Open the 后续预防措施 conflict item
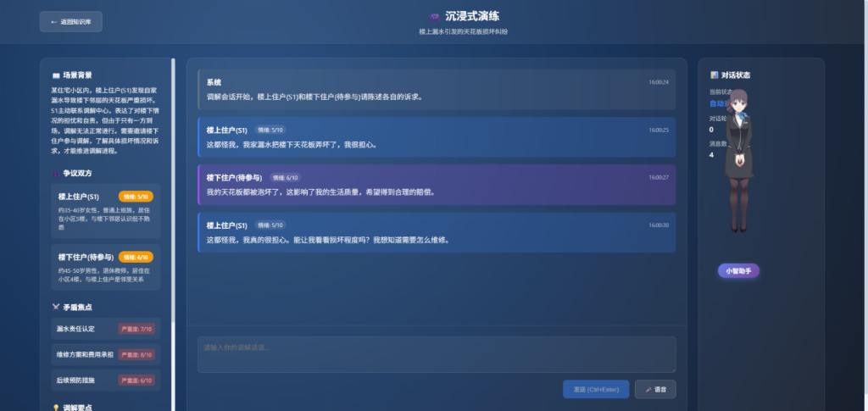The width and height of the screenshot is (868, 411). click(x=105, y=380)
